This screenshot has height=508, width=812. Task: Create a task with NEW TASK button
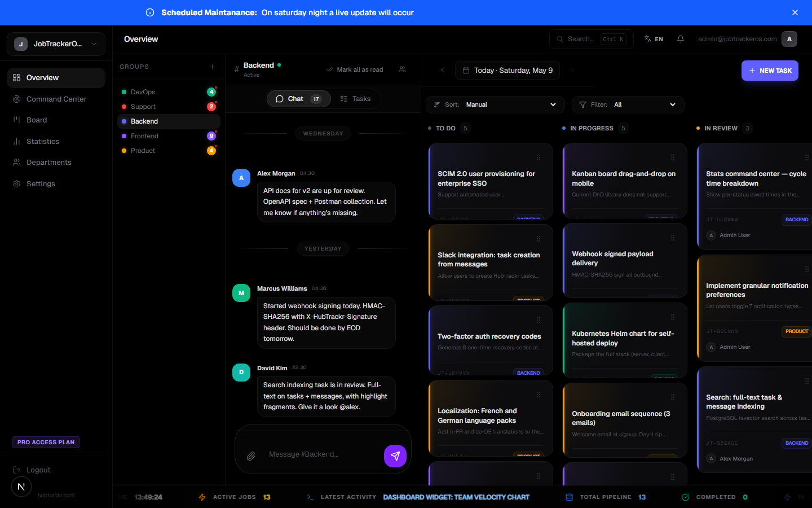[770, 71]
